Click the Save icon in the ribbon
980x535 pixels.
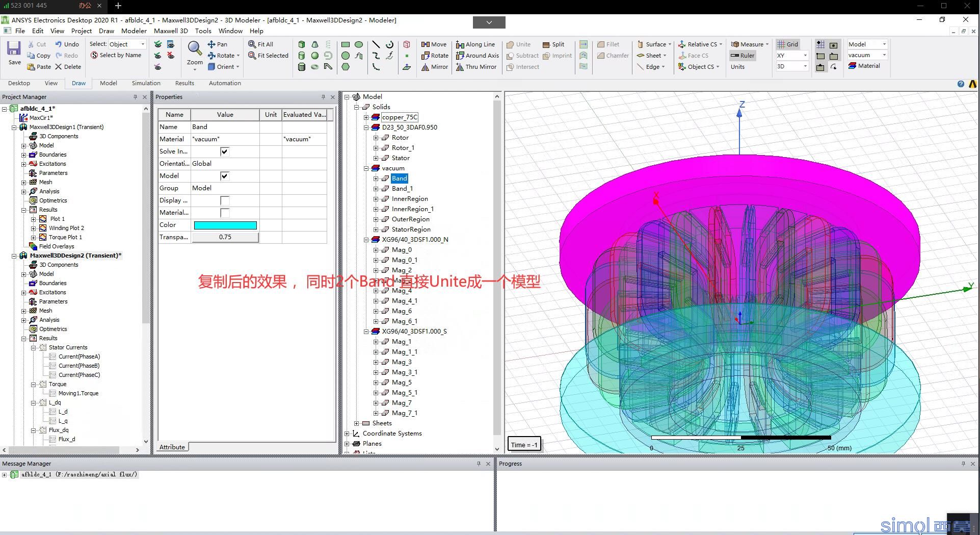point(14,53)
